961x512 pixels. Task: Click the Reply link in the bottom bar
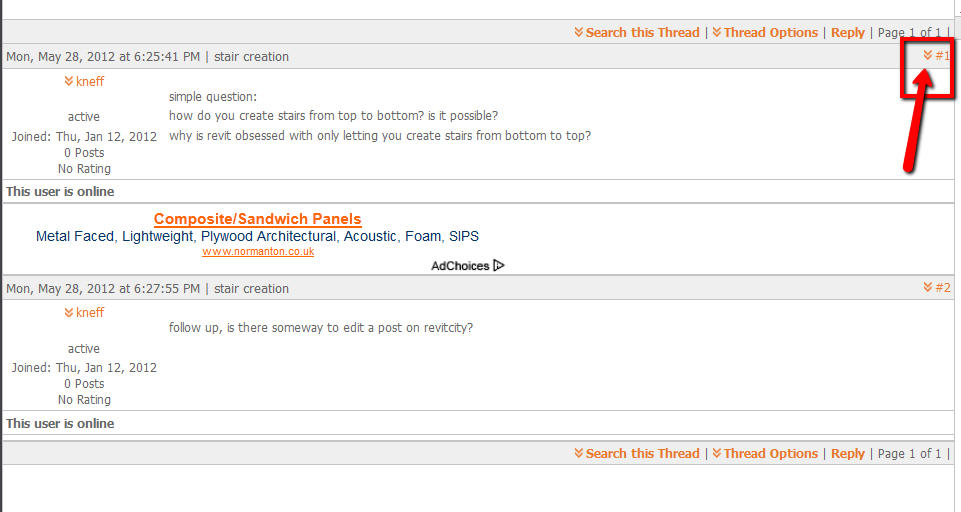click(848, 454)
